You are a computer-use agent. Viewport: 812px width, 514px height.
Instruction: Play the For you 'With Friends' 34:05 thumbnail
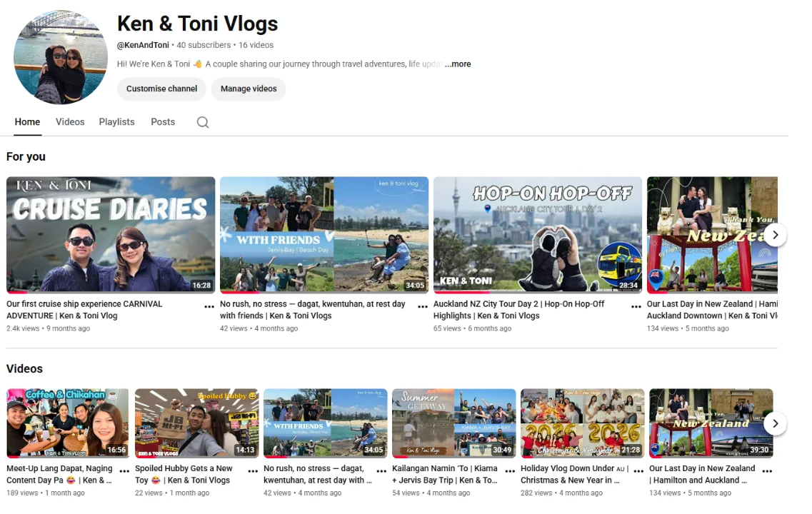tap(324, 235)
